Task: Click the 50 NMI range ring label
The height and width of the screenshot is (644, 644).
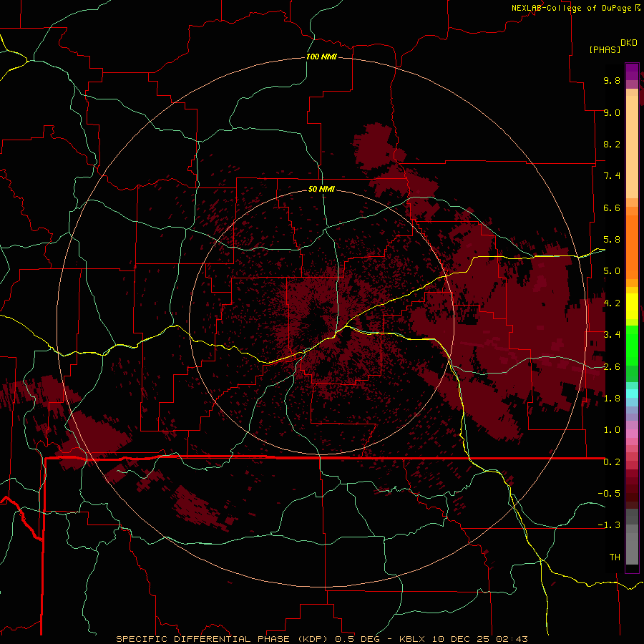Action: click(x=321, y=189)
